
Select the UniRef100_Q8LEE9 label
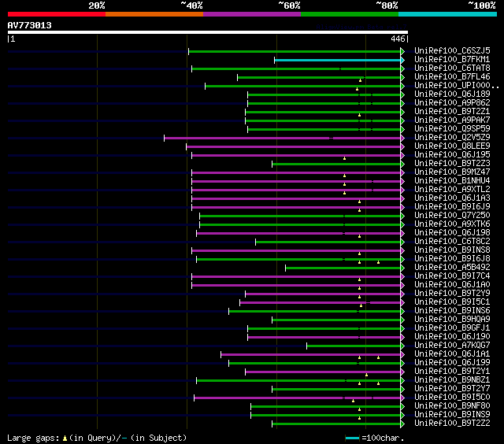pyautogui.click(x=452, y=146)
